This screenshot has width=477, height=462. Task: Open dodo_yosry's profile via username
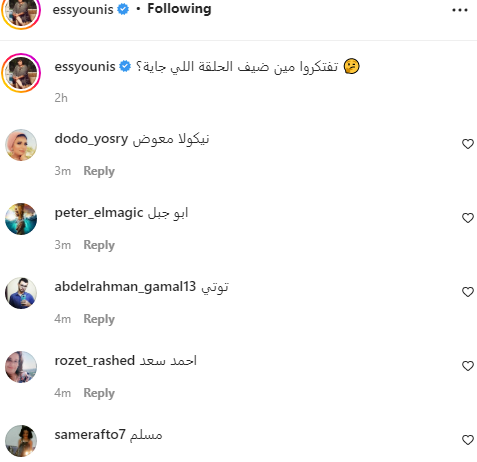coord(91,139)
